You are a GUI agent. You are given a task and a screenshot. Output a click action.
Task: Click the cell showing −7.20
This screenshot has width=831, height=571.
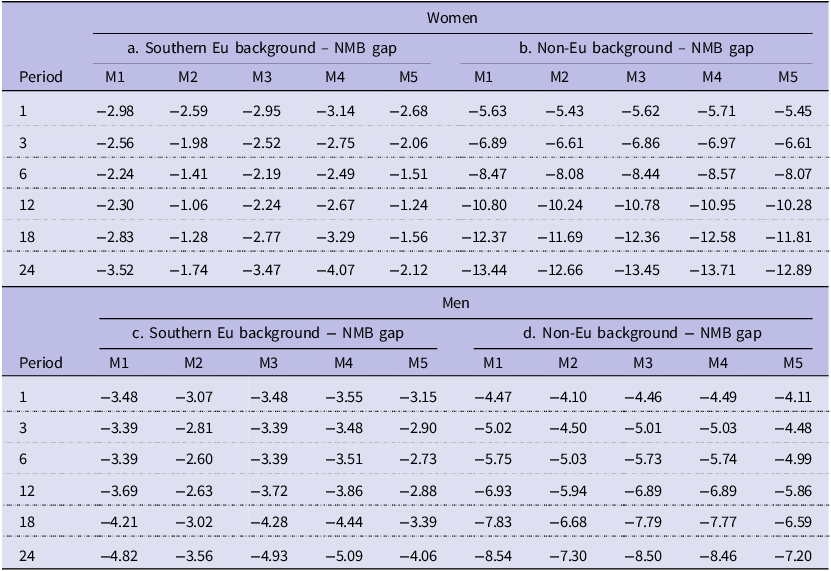(793, 556)
